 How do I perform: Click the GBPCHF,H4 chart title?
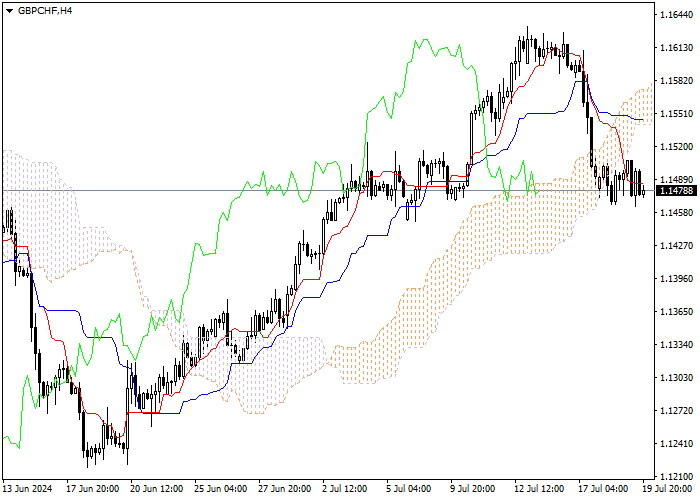click(45, 11)
